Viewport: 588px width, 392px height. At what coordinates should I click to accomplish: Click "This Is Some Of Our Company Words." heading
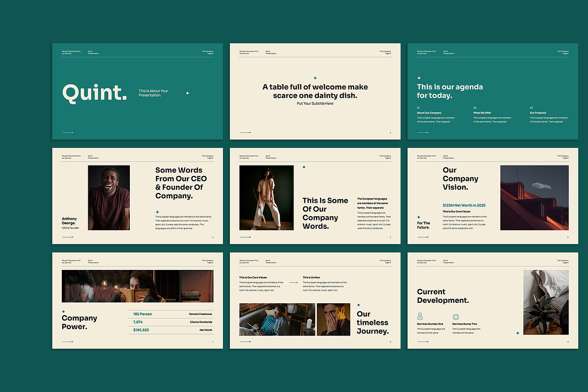point(325,213)
